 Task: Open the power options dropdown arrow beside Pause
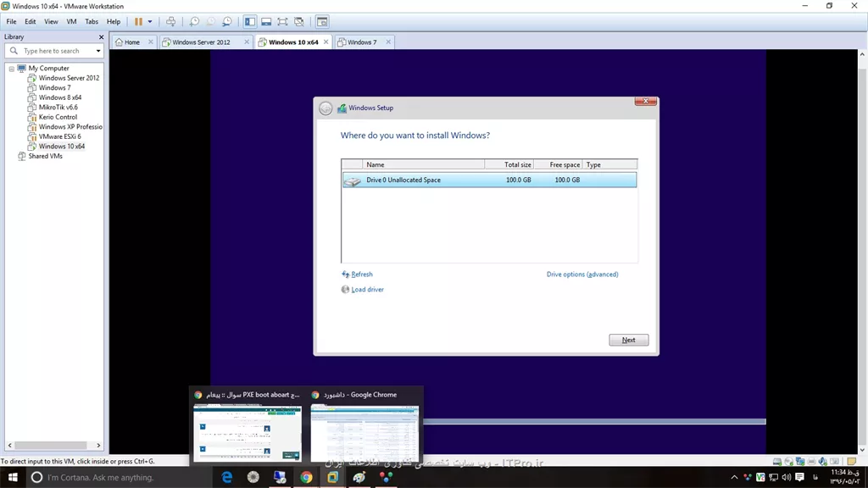[x=149, y=21]
